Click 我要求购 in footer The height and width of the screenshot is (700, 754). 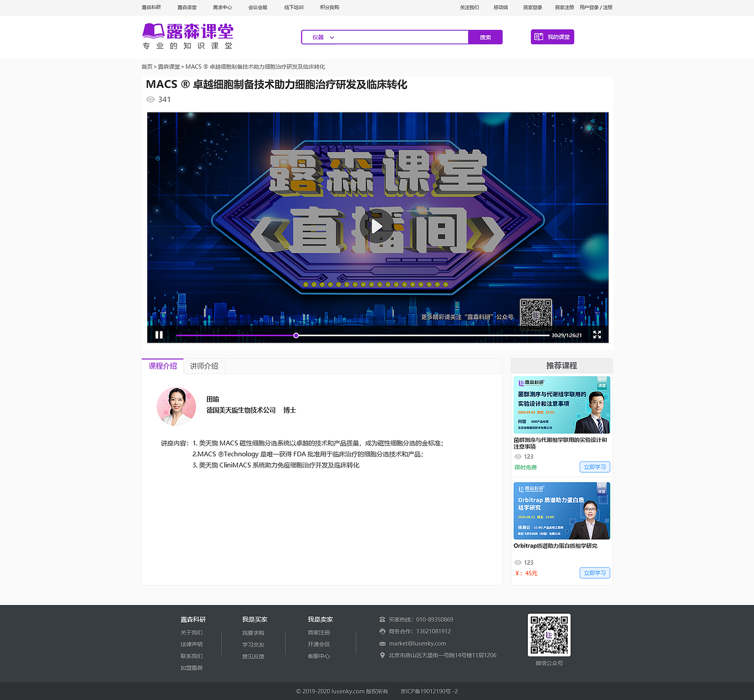tap(253, 633)
